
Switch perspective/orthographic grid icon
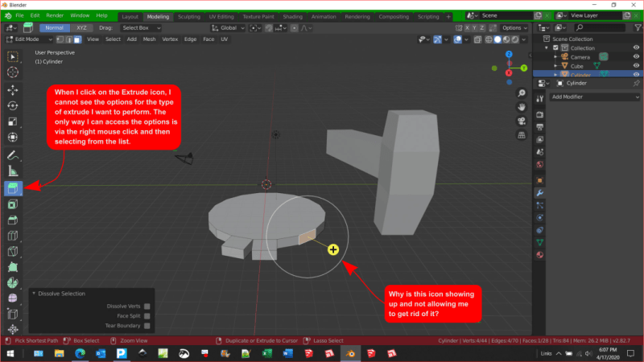[x=522, y=135]
